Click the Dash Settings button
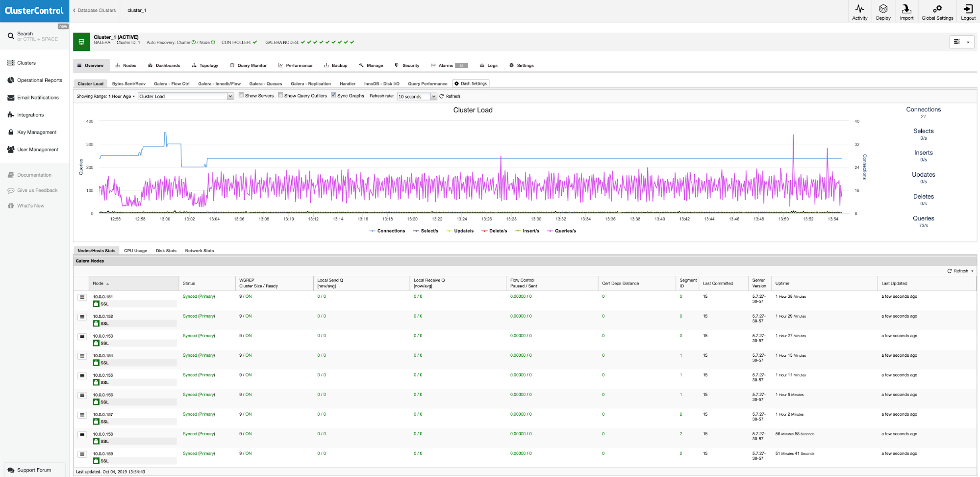The height and width of the screenshot is (477, 980). tap(471, 83)
